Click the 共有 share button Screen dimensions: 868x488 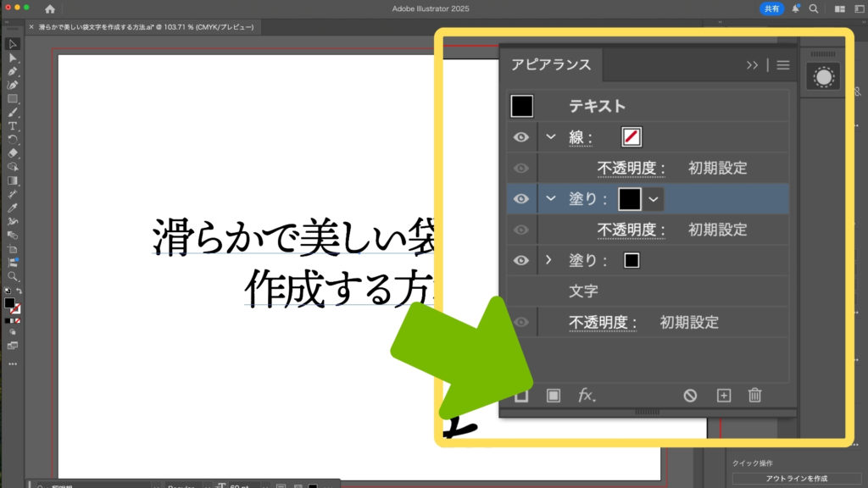click(x=771, y=8)
